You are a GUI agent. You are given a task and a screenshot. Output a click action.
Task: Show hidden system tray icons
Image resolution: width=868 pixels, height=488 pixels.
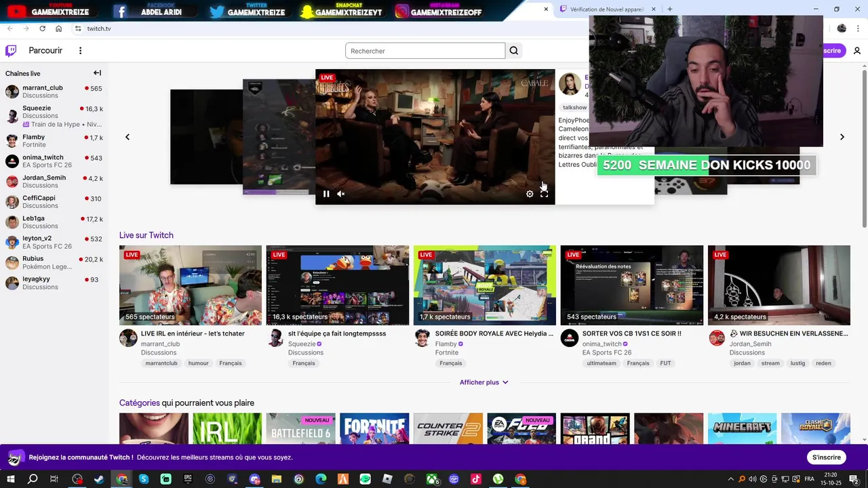[x=730, y=479]
